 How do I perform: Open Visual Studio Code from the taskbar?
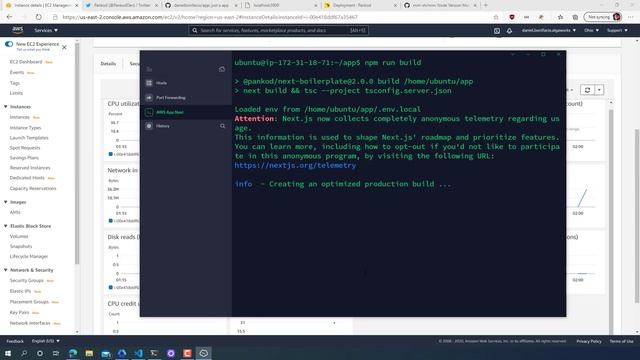tap(138, 353)
